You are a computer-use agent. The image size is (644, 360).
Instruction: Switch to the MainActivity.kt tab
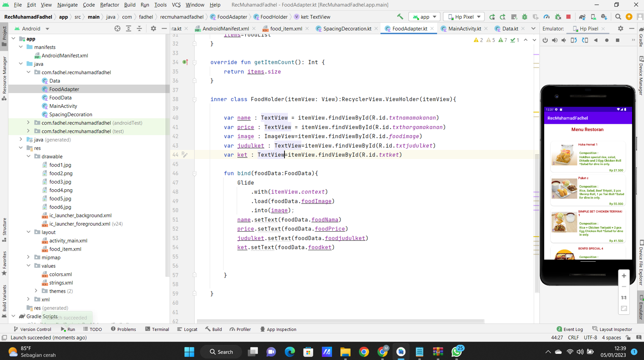464,28
